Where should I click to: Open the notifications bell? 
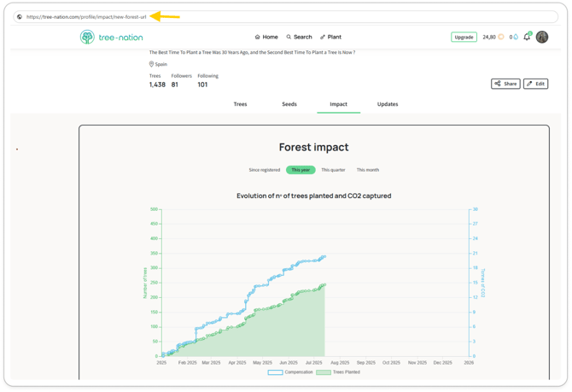click(527, 38)
